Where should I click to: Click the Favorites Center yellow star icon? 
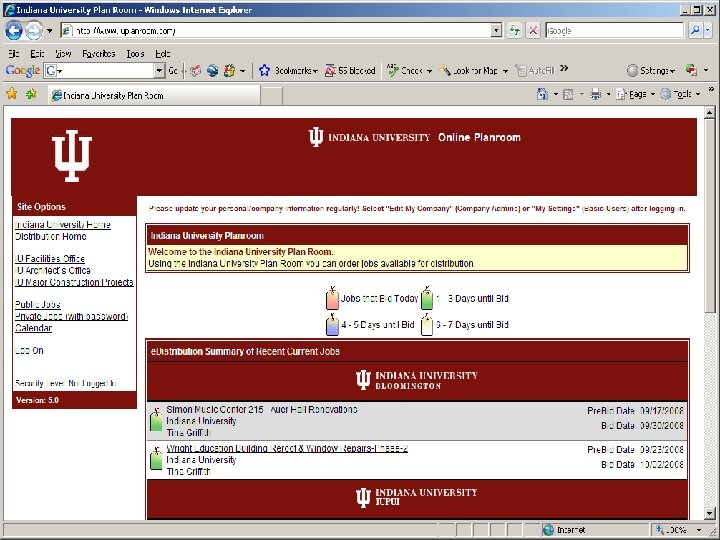pyautogui.click(x=12, y=94)
